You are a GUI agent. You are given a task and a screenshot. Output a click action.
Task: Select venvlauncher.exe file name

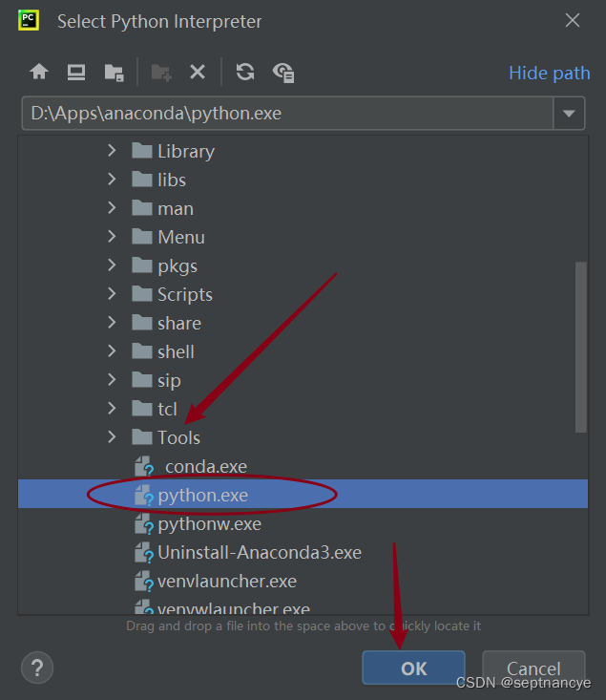pyautogui.click(x=227, y=582)
